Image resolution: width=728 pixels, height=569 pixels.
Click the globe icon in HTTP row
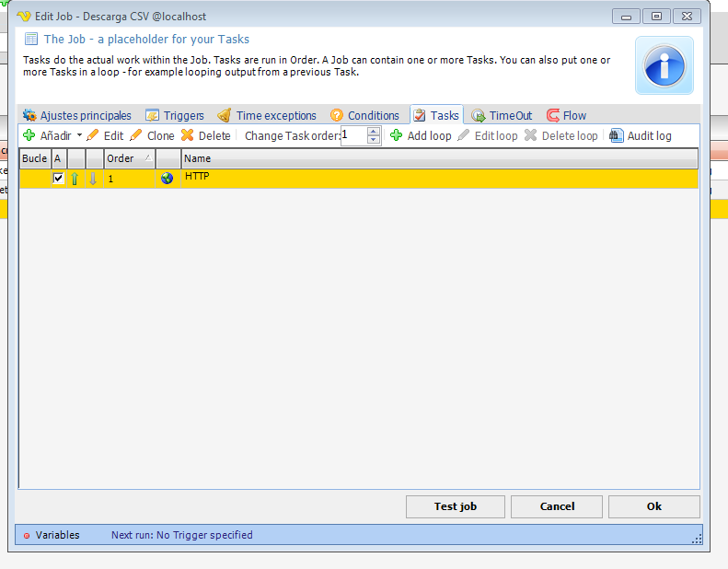(x=167, y=179)
